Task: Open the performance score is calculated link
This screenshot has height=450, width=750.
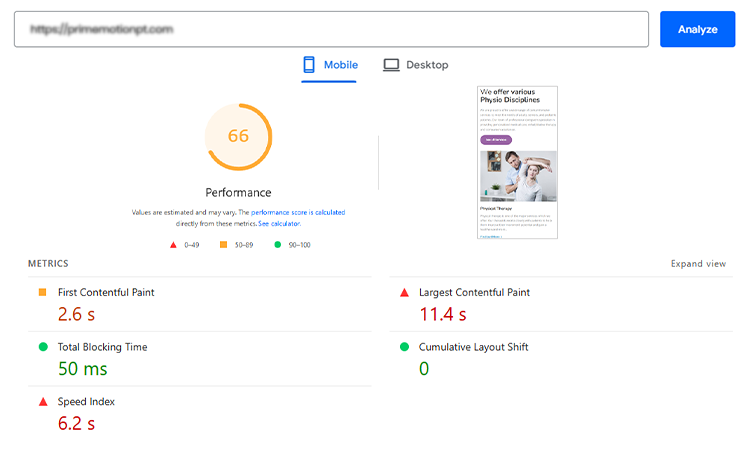Action: click(x=298, y=212)
